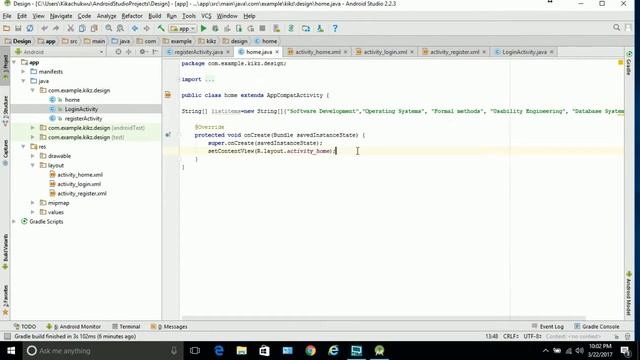This screenshot has width=640, height=360.
Task: Expand the Gradle Scripts node
Action: coord(14,222)
